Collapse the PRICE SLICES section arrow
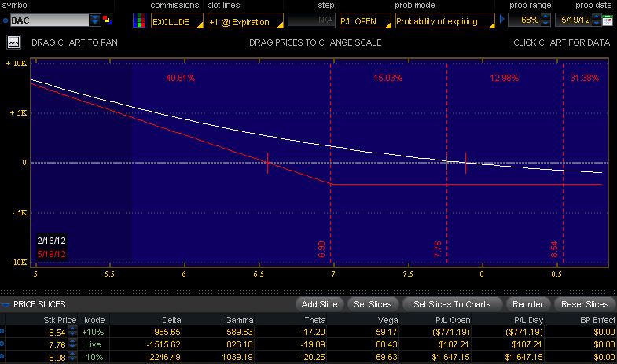The width and height of the screenshot is (617, 364). click(x=6, y=305)
